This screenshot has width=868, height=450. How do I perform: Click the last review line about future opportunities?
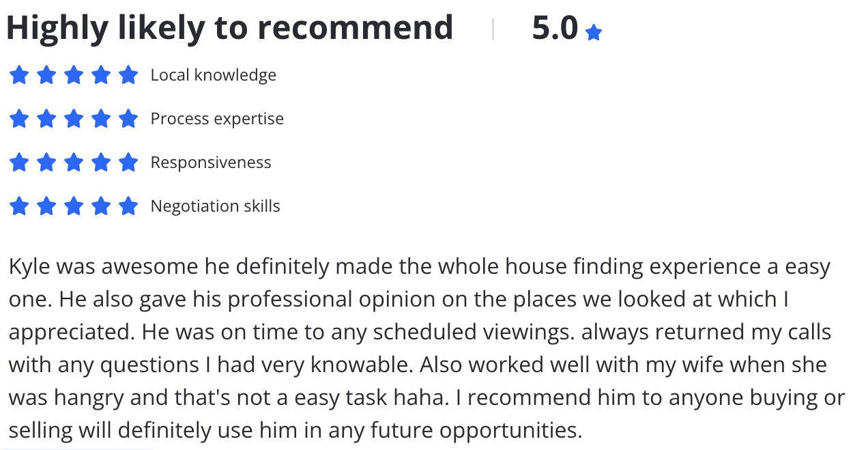pos(295,430)
